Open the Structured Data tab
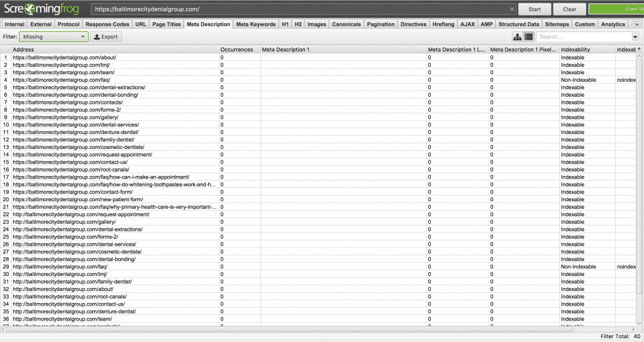This screenshot has width=644, height=342. [519, 25]
